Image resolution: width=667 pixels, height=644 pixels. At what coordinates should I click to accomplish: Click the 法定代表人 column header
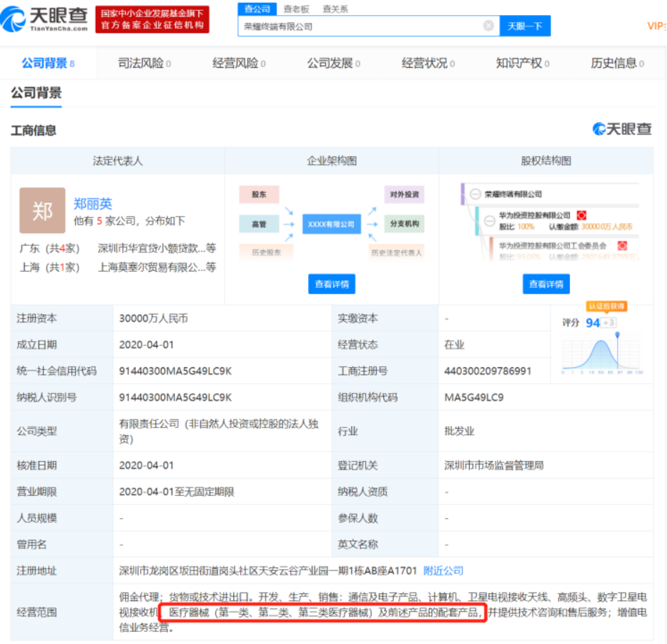[117, 161]
